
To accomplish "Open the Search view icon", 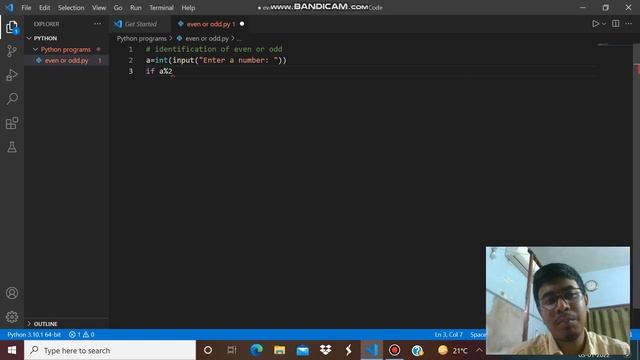I will (12, 99).
